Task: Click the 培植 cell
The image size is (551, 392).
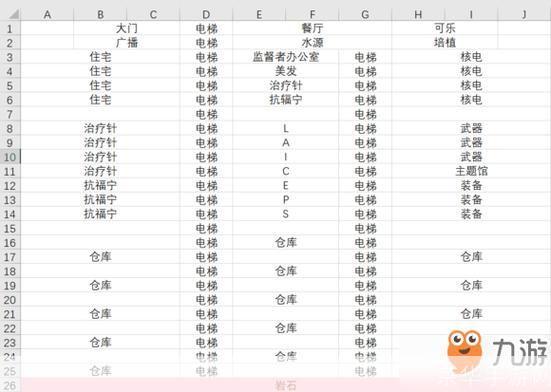Action: pyautogui.click(x=445, y=43)
